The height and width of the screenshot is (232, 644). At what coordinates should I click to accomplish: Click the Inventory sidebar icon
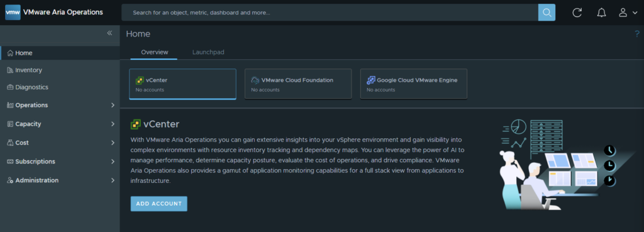(10, 70)
